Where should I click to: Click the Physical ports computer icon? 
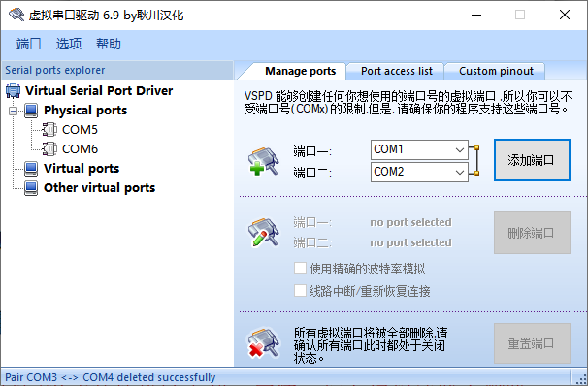point(31,111)
